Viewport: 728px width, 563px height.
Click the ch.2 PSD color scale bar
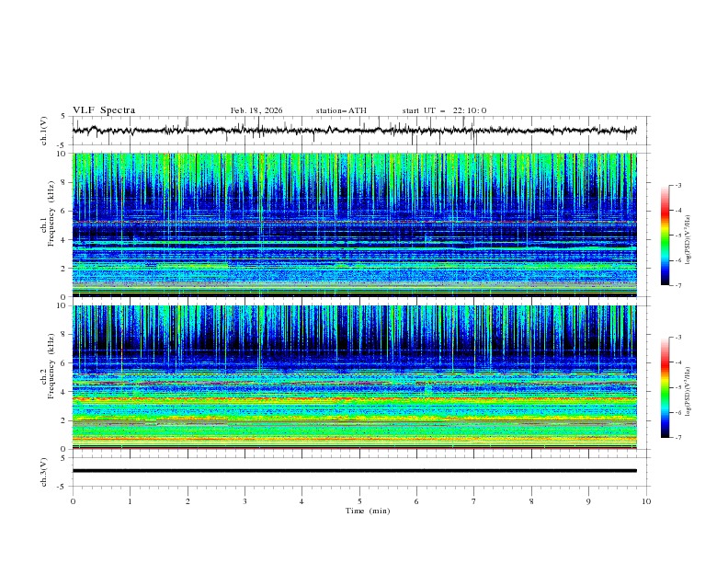pos(665,387)
